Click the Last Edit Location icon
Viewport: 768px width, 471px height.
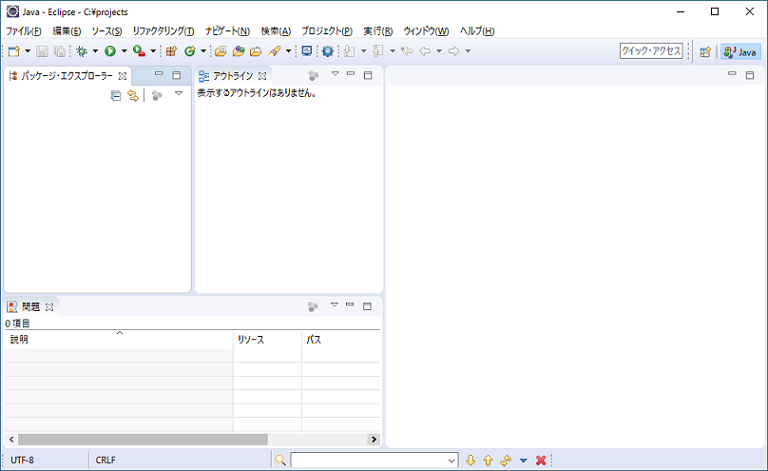(407, 51)
